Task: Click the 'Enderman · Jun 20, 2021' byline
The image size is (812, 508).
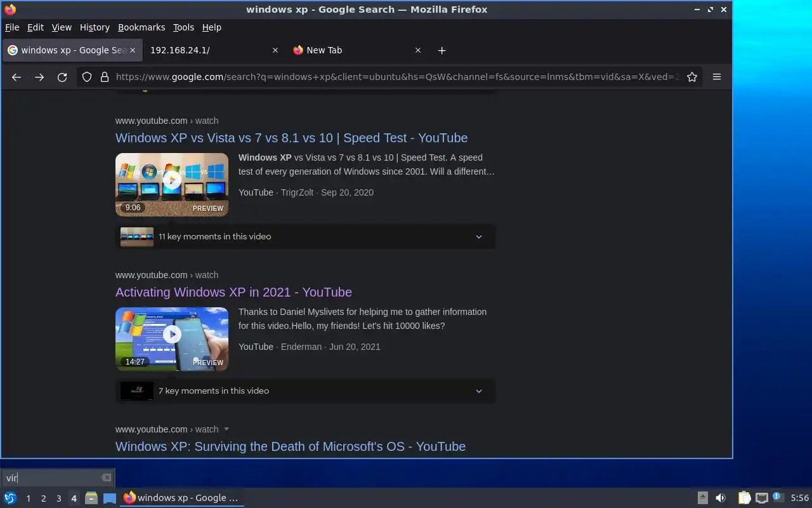Action: pos(331,347)
